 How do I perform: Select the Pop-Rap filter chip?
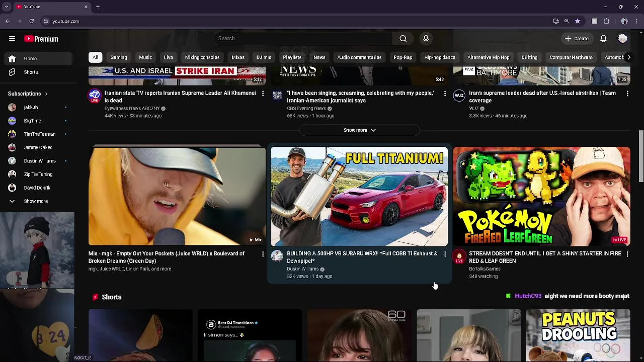click(x=403, y=57)
